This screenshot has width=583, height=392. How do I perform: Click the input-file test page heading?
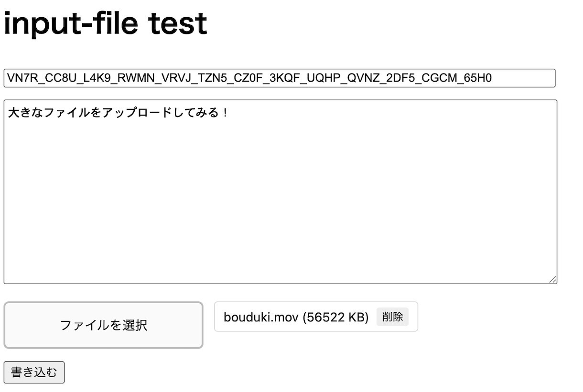click(x=105, y=23)
